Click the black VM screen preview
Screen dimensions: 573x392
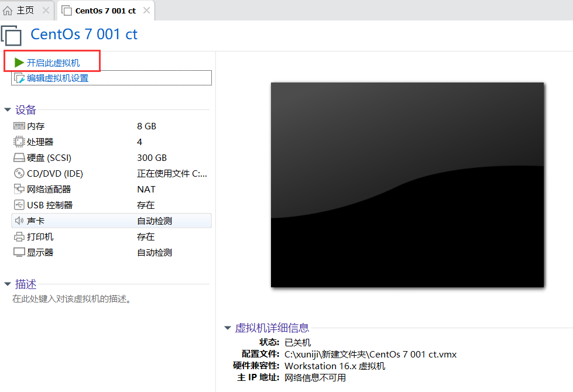pyautogui.click(x=407, y=184)
